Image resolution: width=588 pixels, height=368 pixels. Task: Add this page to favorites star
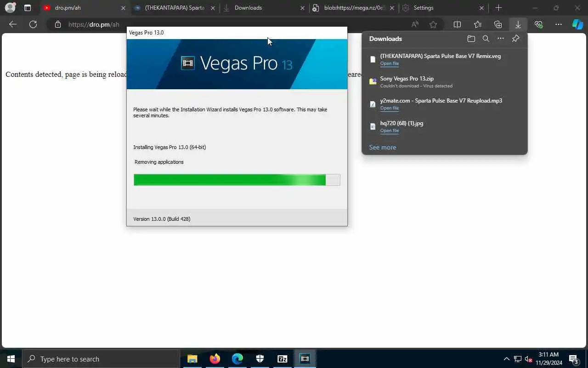click(433, 24)
